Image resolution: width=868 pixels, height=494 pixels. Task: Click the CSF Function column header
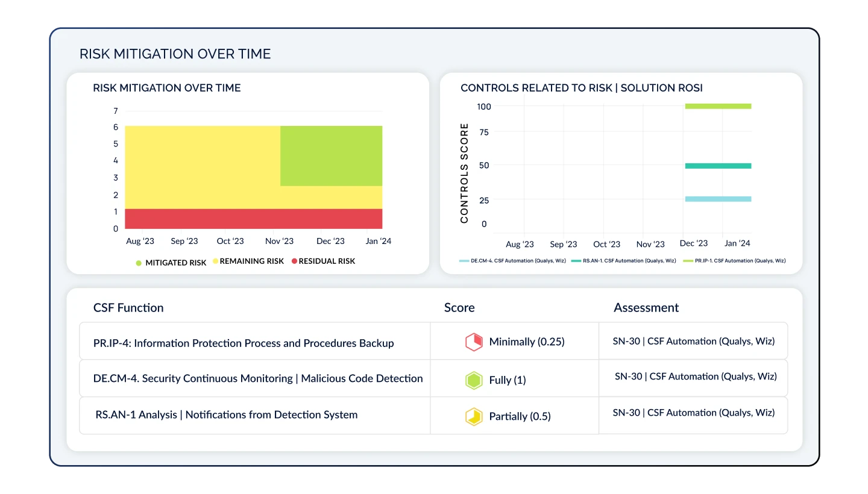128,308
